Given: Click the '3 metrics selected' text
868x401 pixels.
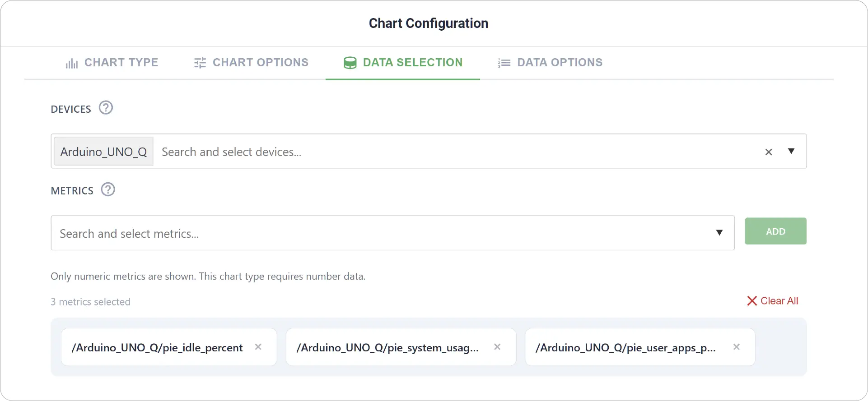Looking at the screenshot, I should (90, 302).
